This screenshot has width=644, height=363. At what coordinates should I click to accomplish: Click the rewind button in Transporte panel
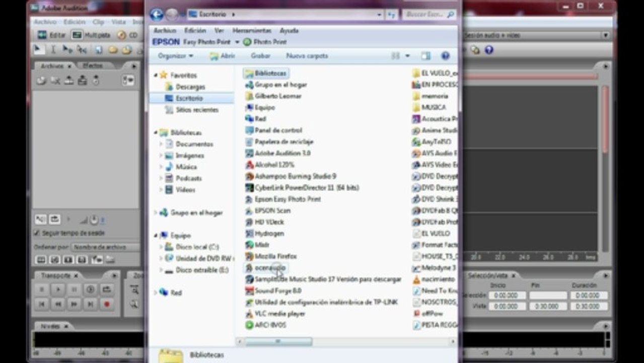click(x=58, y=304)
